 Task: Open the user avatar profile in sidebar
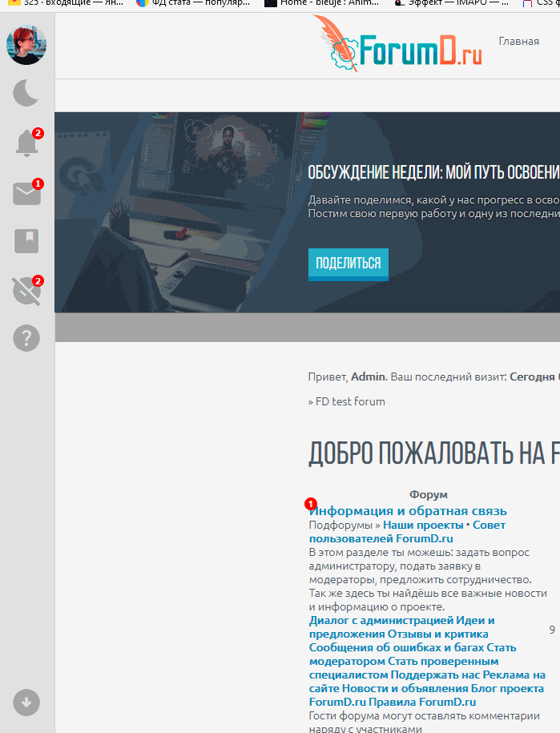pos(26,45)
